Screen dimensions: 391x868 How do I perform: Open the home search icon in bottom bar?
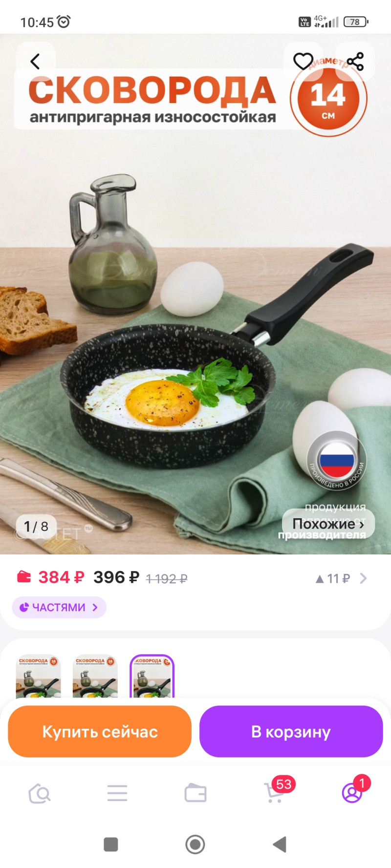[x=39, y=794]
